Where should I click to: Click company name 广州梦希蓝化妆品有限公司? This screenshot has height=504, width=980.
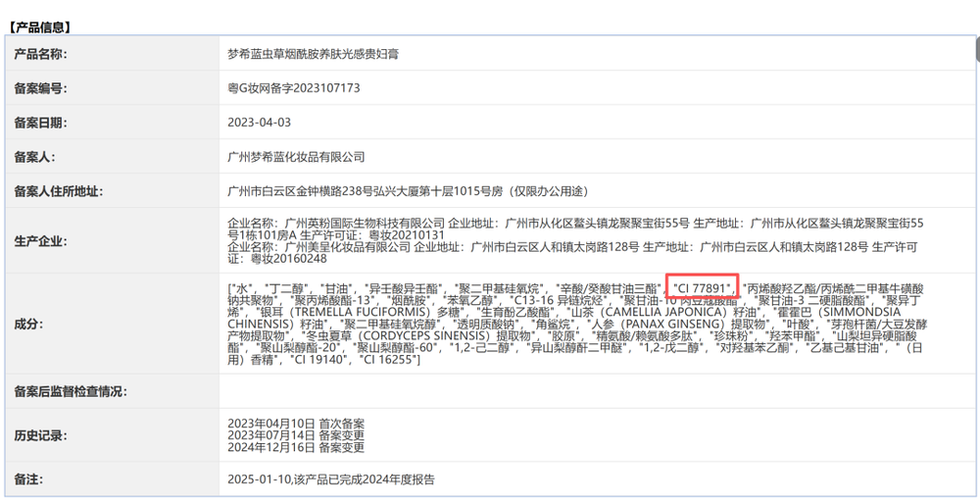[296, 157]
